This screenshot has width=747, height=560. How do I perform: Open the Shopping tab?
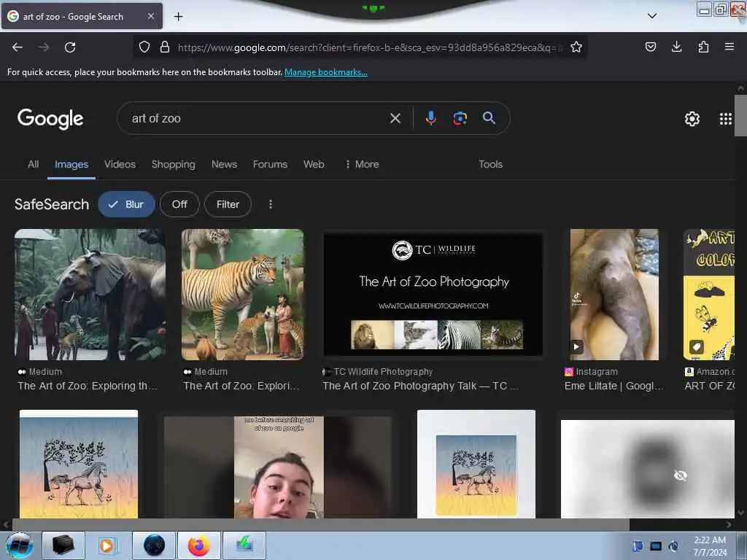(x=174, y=164)
